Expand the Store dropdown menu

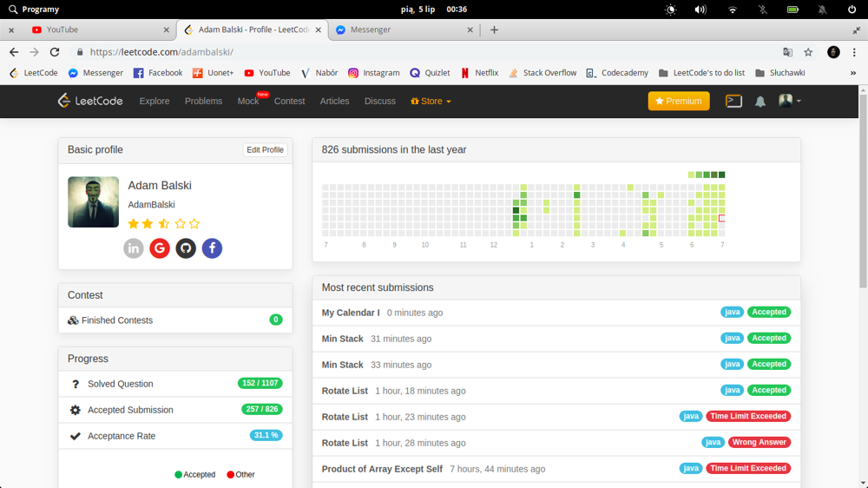coord(431,102)
